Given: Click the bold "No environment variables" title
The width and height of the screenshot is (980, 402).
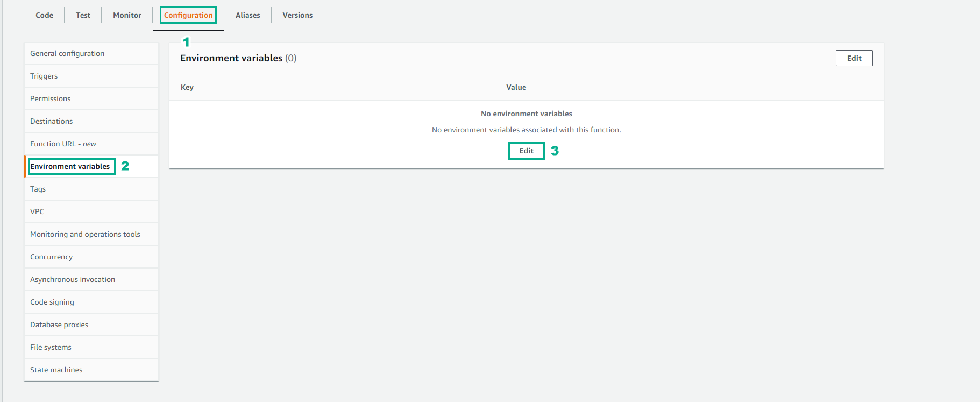Looking at the screenshot, I should click(527, 114).
